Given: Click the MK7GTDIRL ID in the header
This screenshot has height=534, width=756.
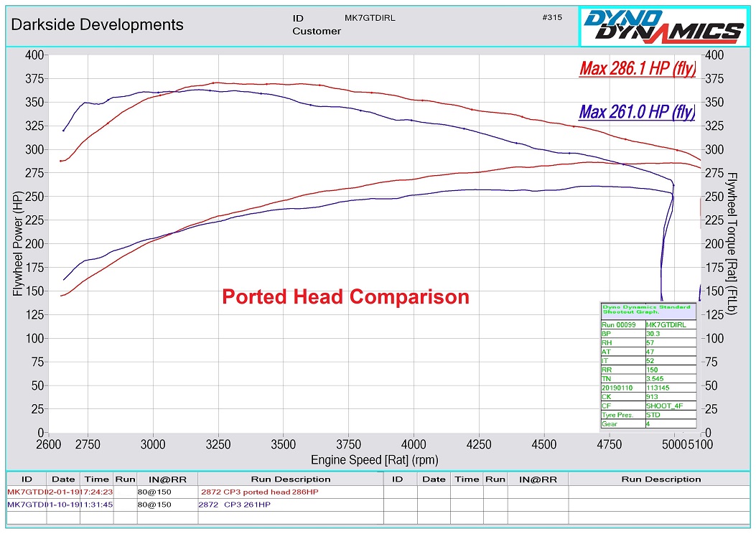Looking at the screenshot, I should coord(370,18).
